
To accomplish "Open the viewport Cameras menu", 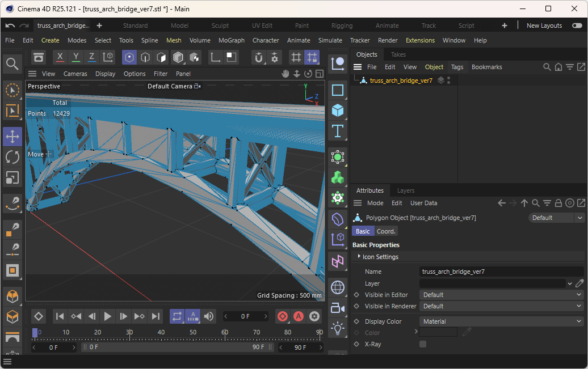I will click(75, 74).
